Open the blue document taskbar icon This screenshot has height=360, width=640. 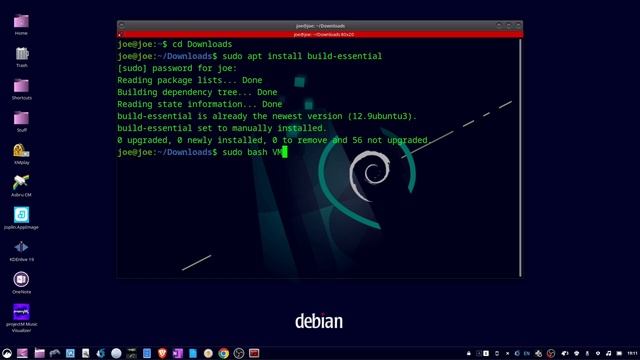click(147, 353)
